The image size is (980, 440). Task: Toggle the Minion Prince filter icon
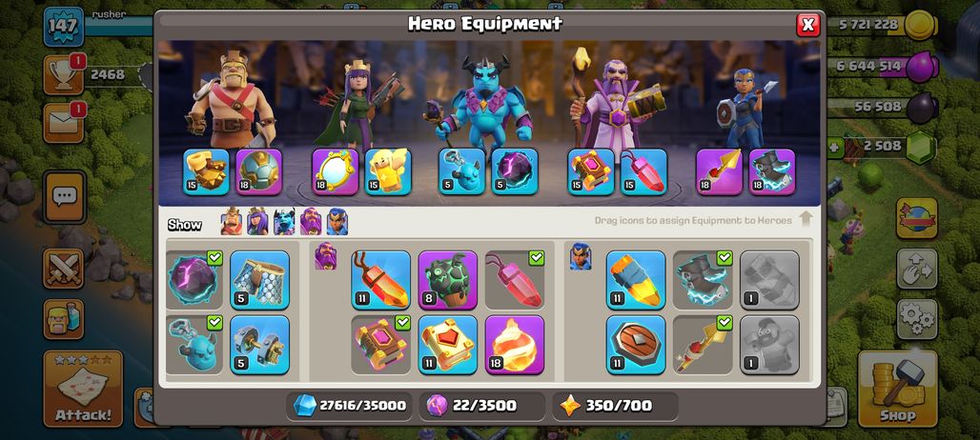click(x=284, y=222)
